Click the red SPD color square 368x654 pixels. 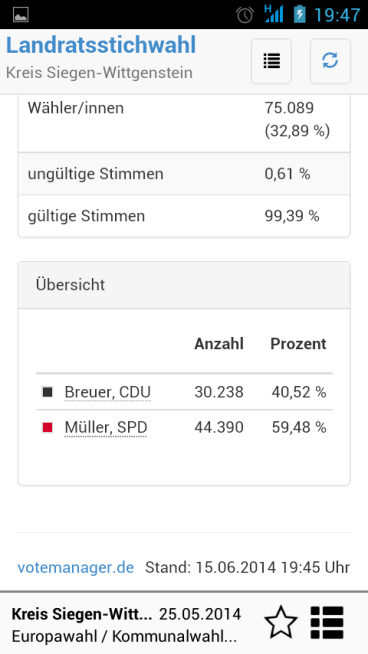[x=47, y=428]
